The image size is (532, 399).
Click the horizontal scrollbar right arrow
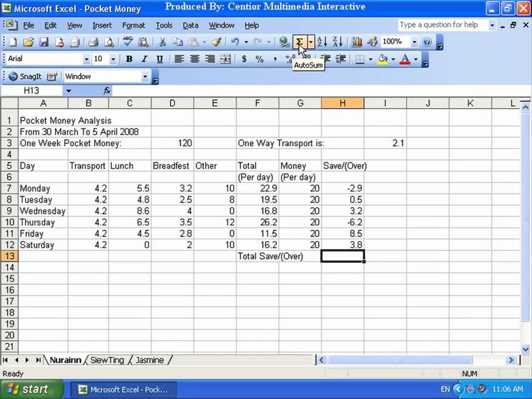pyautogui.click(x=511, y=360)
